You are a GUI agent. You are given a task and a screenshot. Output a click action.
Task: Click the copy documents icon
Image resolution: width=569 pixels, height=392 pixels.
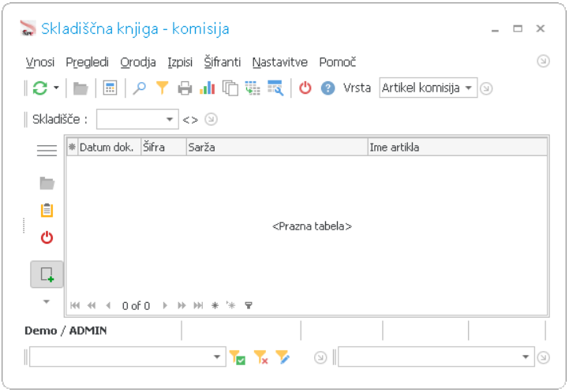[230, 88]
